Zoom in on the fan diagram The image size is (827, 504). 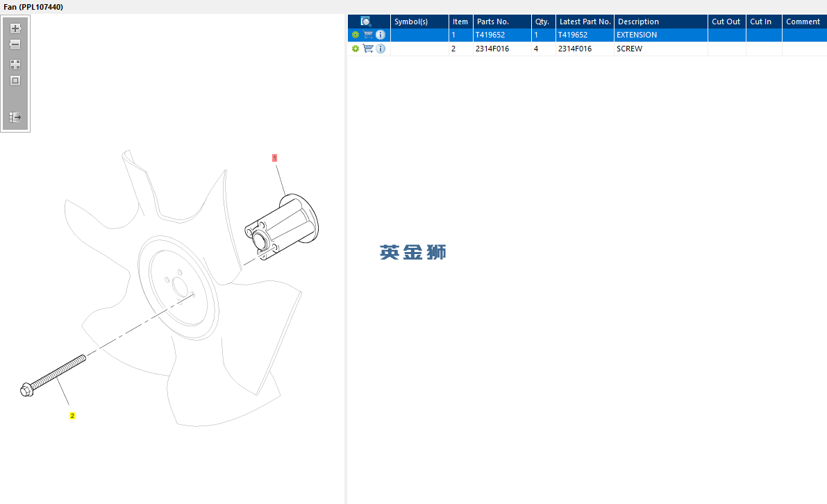click(x=15, y=28)
